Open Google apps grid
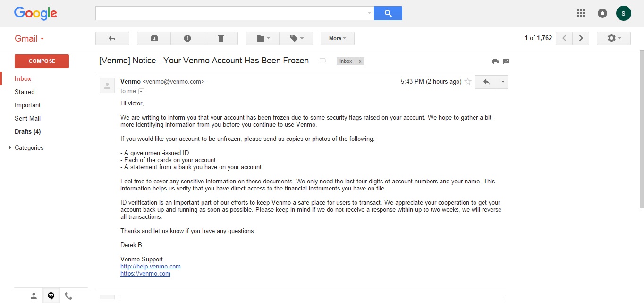The image size is (644, 303). (581, 13)
